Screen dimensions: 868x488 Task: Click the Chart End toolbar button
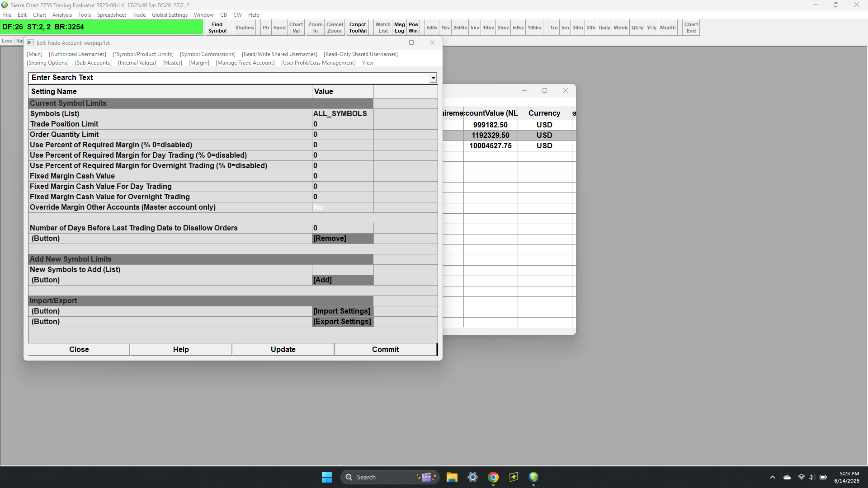691,28
